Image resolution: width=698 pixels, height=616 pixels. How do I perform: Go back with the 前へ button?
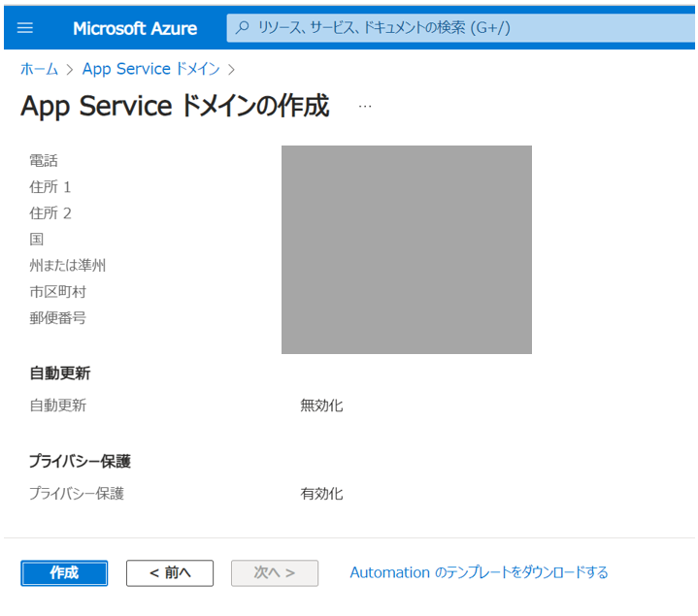[170, 573]
